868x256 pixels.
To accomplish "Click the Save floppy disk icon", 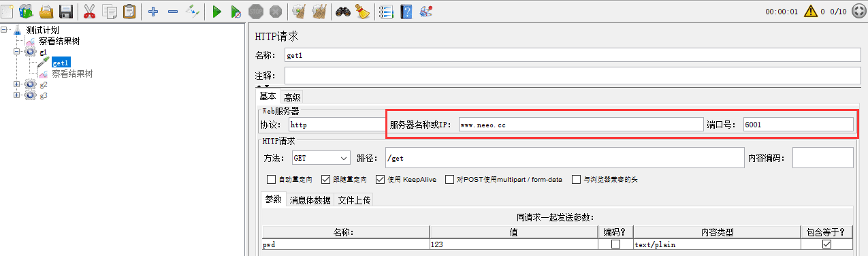I will click(x=66, y=11).
